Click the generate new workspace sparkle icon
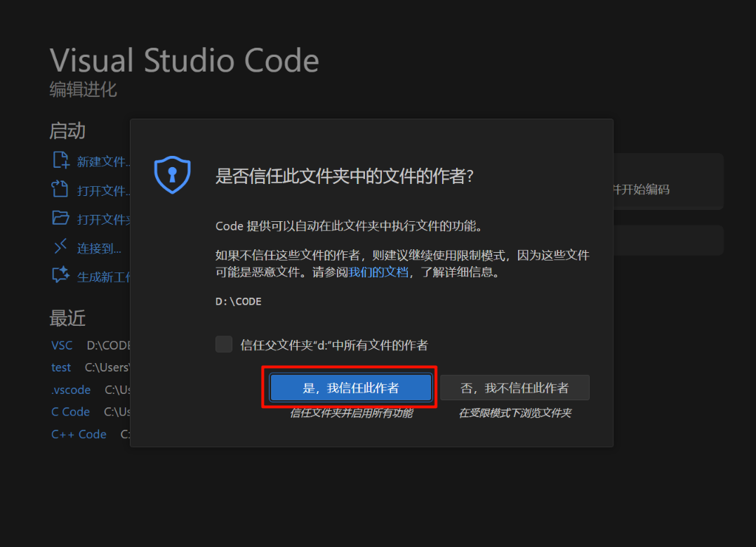756x547 pixels. tap(61, 275)
